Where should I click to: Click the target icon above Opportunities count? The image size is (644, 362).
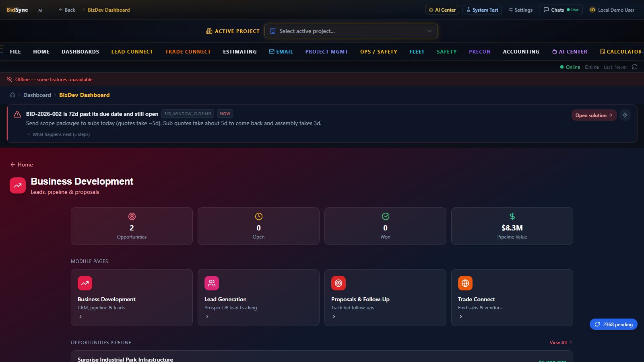click(x=132, y=216)
